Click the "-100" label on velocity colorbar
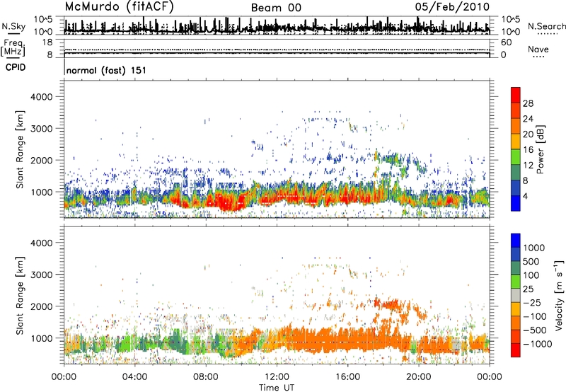Viewport: 566px width, 392px height. coord(535,316)
